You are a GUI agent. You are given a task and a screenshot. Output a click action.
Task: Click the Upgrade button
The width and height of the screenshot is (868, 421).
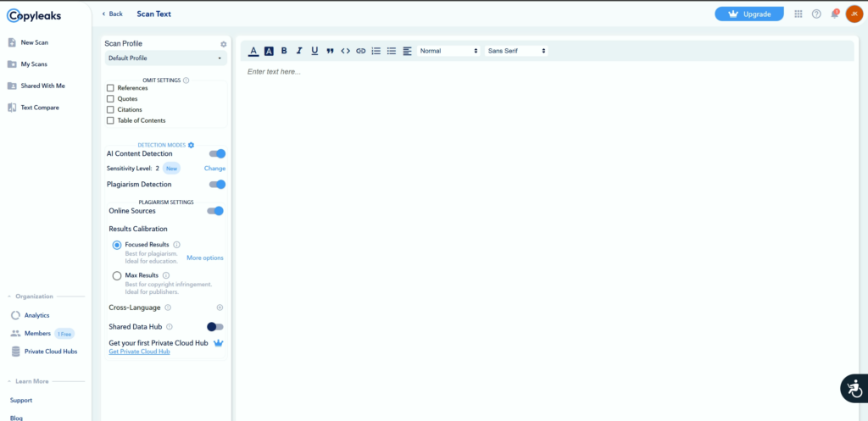point(749,14)
